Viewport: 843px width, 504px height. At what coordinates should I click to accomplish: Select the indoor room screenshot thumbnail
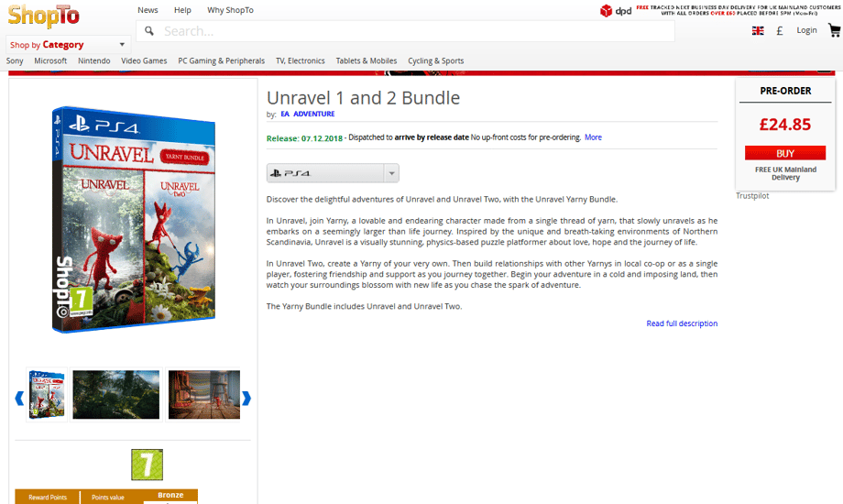pyautogui.click(x=204, y=395)
